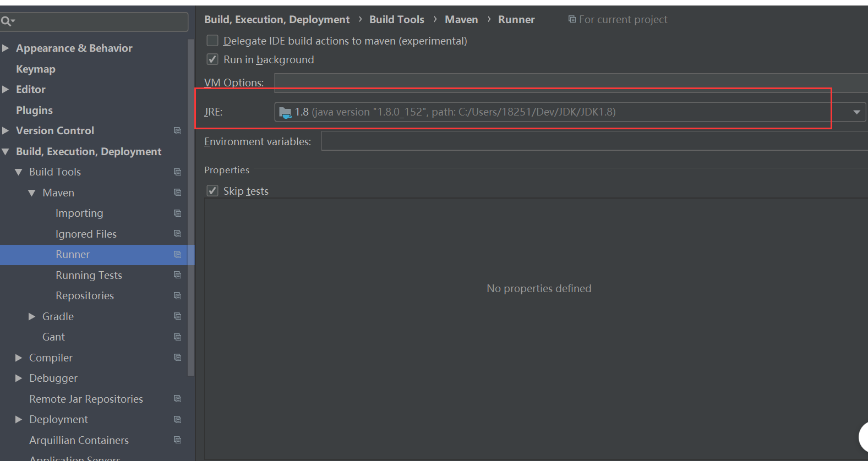Image resolution: width=868 pixels, height=461 pixels.
Task: Click the Debugger tree label
Action: 53,378
